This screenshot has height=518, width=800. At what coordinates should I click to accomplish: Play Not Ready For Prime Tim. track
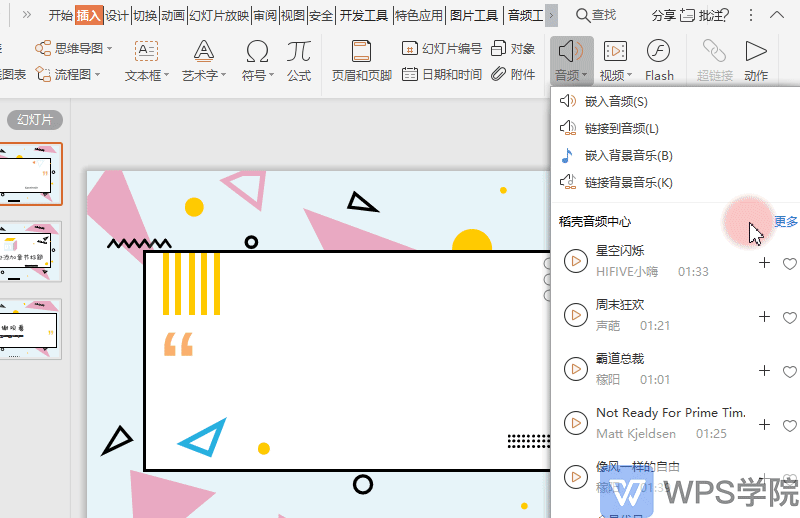[576, 423]
